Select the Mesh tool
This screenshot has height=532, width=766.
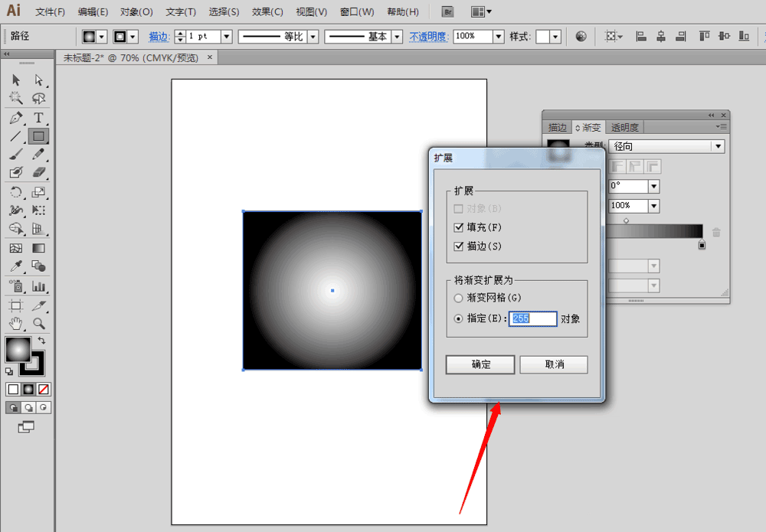[15, 249]
